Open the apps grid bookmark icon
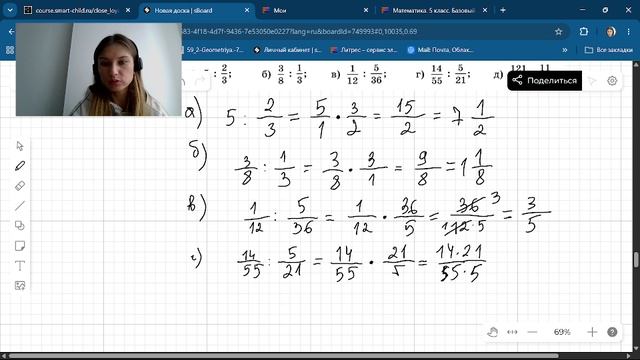 (x=10, y=50)
